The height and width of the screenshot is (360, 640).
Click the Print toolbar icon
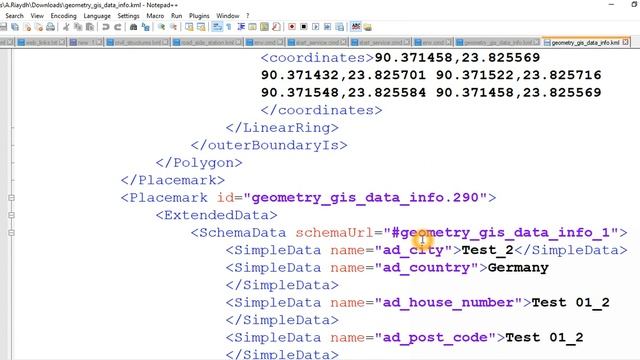click(50, 27)
